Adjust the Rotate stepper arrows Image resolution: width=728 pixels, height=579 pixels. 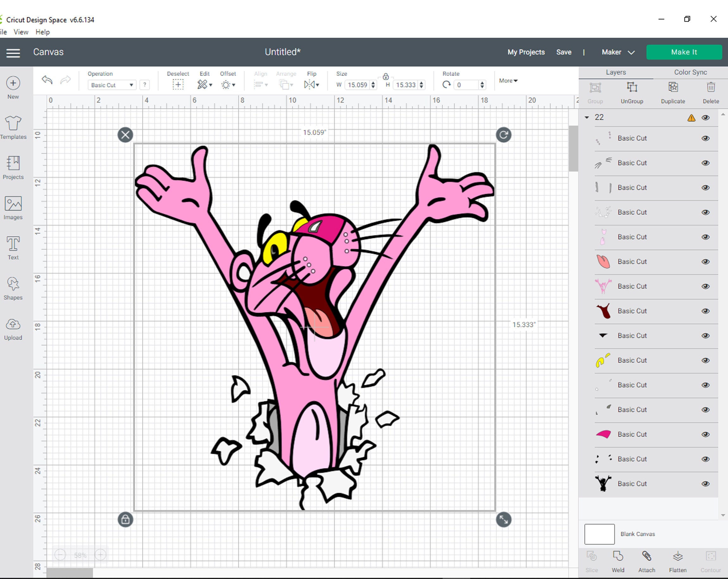point(482,85)
